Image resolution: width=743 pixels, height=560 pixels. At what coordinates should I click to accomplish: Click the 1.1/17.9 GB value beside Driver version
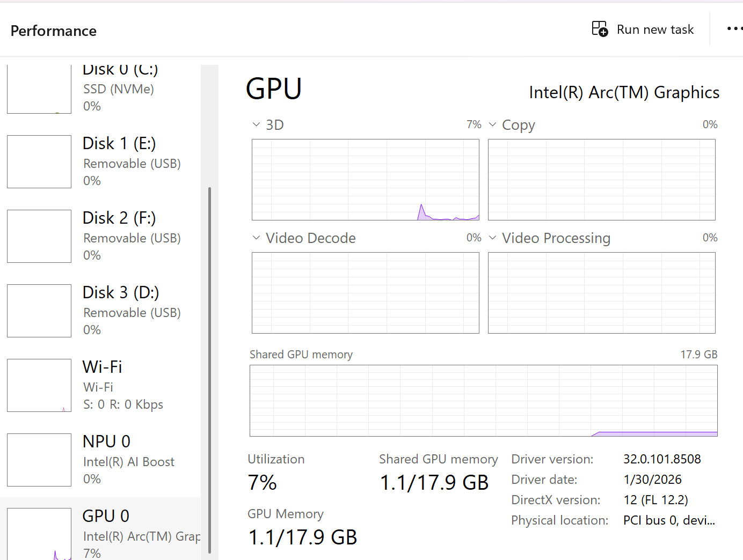pos(434,483)
